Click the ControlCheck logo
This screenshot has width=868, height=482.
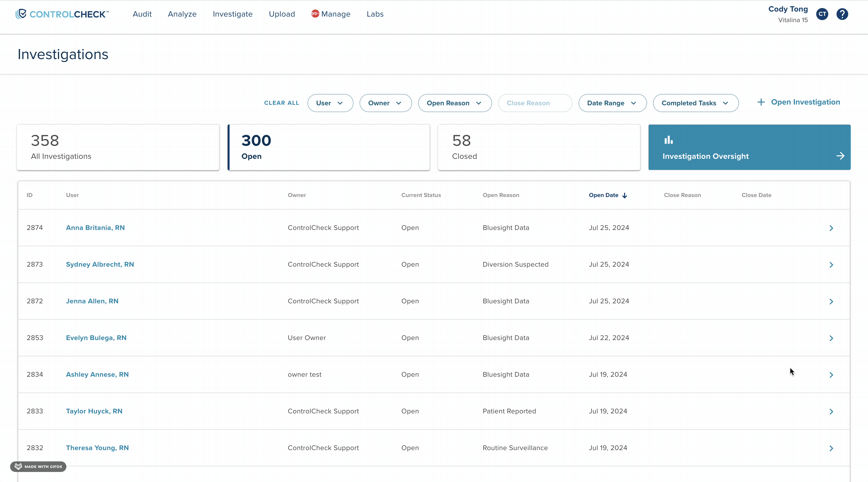pos(62,14)
